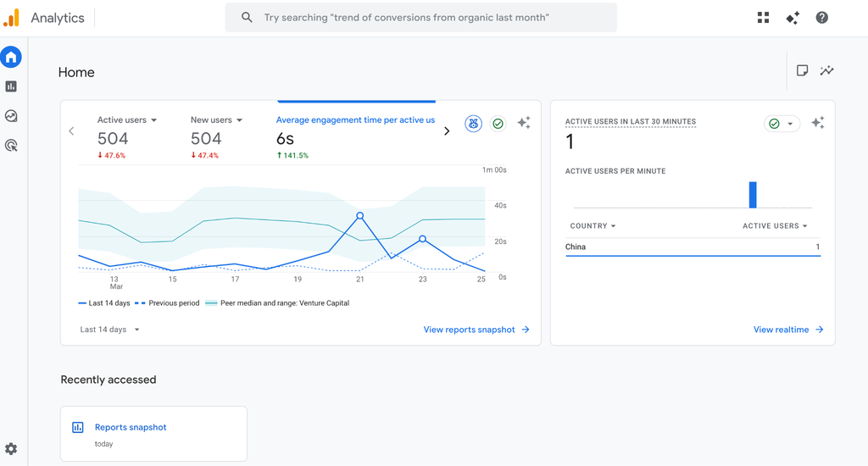Click the ACTIVE USERS IN LAST 30 MINUTES label

coord(631,122)
